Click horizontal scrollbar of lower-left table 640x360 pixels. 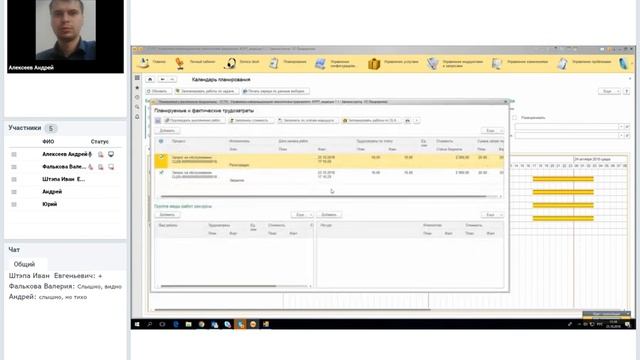pyautogui.click(x=219, y=286)
